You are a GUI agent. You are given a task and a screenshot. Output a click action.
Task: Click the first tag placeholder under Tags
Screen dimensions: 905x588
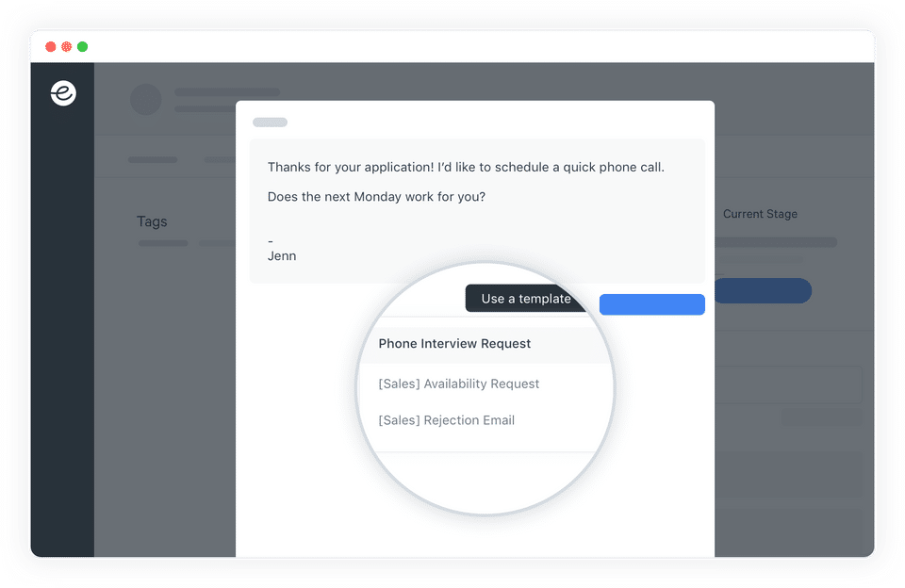click(x=163, y=243)
